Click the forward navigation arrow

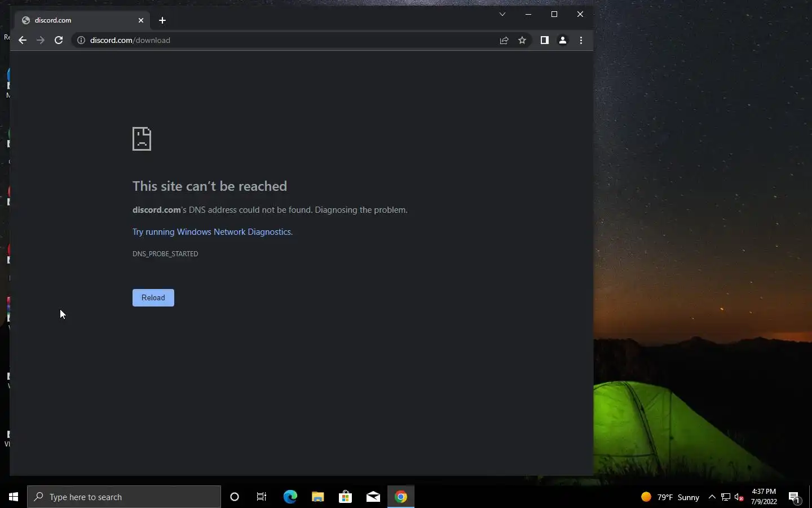[40, 40]
